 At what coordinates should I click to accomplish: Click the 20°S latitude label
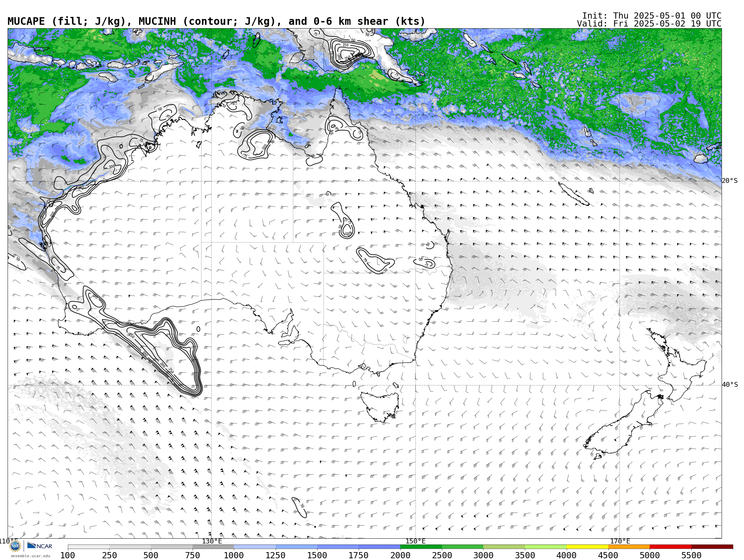[730, 181]
